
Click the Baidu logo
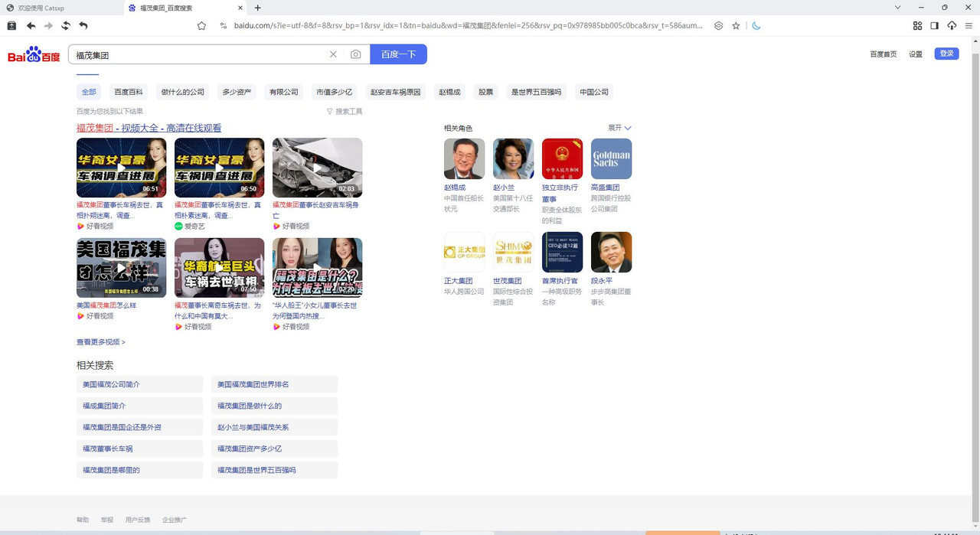pos(34,55)
